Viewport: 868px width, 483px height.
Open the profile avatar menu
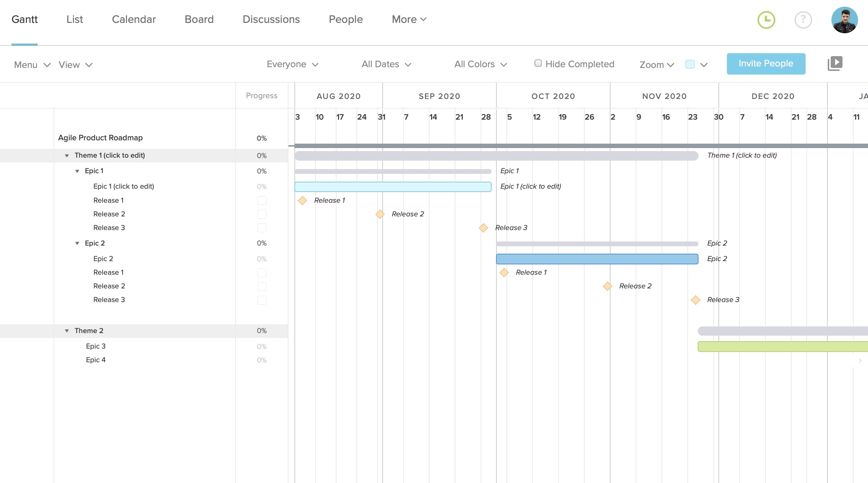coord(845,20)
